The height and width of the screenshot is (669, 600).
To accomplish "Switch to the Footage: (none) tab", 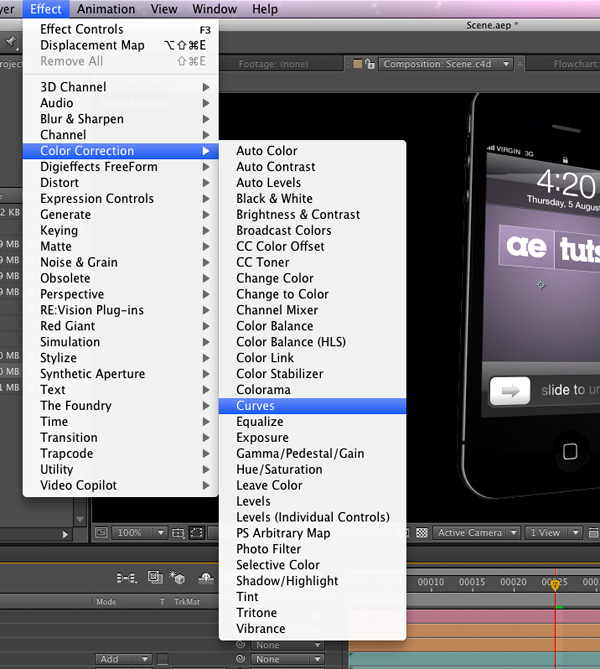I will [274, 64].
